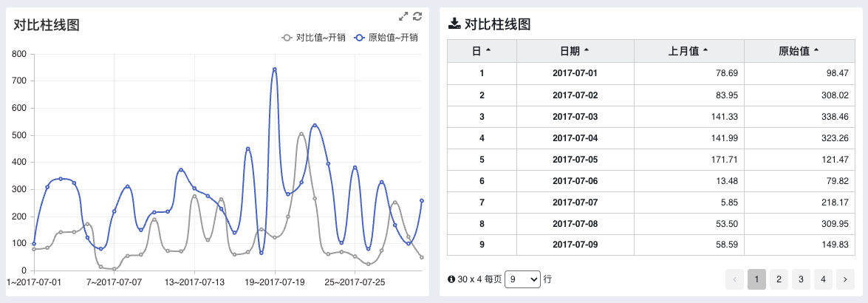Sort the 日期 column header
Viewport: 868px width, 303px height.
pyautogui.click(x=575, y=51)
